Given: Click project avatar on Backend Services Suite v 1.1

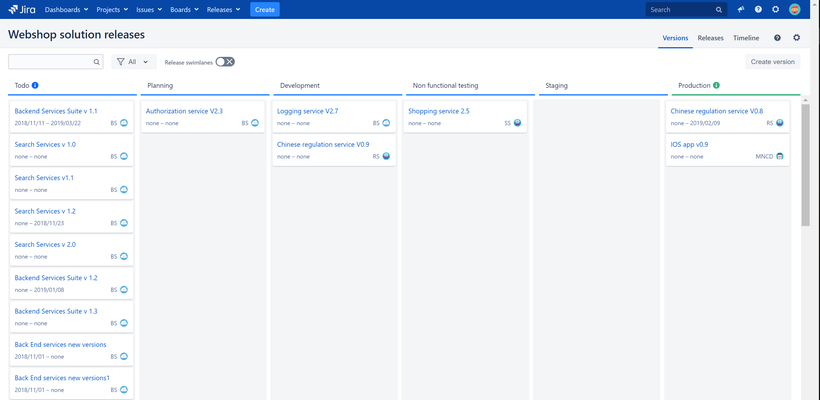Looking at the screenshot, I should [124, 123].
